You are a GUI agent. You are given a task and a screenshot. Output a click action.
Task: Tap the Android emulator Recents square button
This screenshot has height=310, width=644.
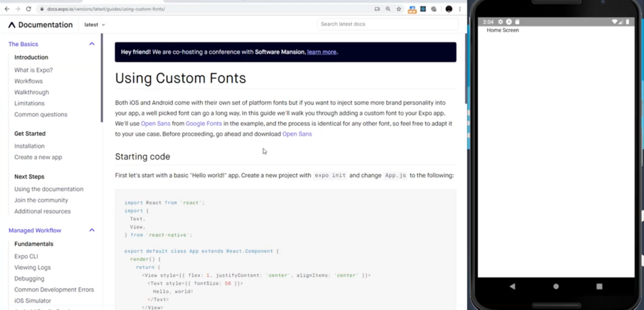pyautogui.click(x=599, y=286)
